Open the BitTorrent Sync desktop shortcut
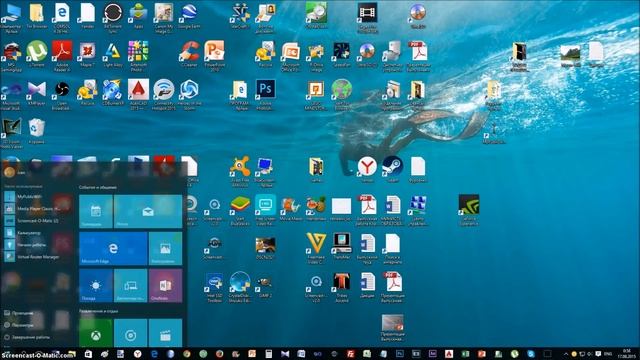640x360 pixels. (x=113, y=18)
